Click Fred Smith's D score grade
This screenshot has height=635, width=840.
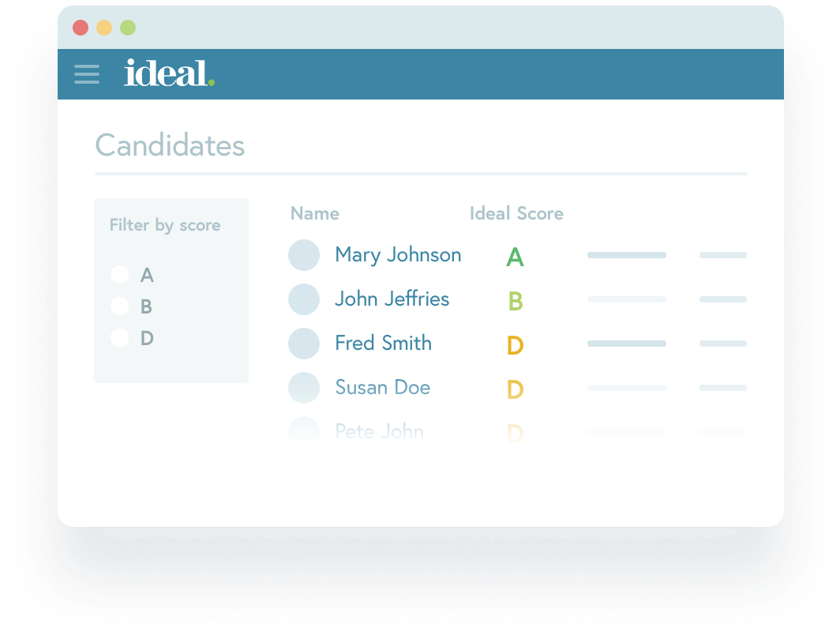click(x=515, y=345)
